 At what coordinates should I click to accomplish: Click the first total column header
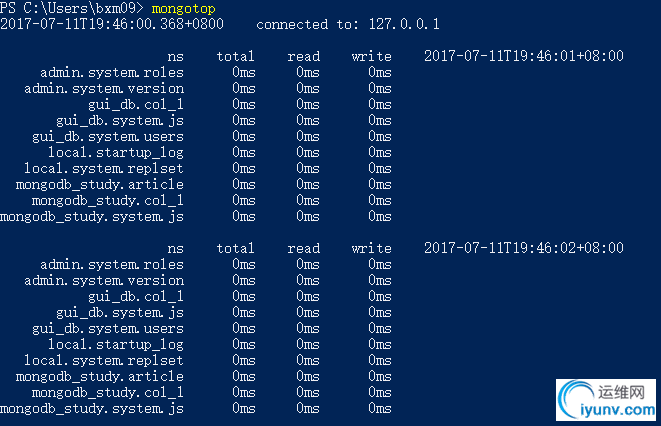pyautogui.click(x=235, y=56)
